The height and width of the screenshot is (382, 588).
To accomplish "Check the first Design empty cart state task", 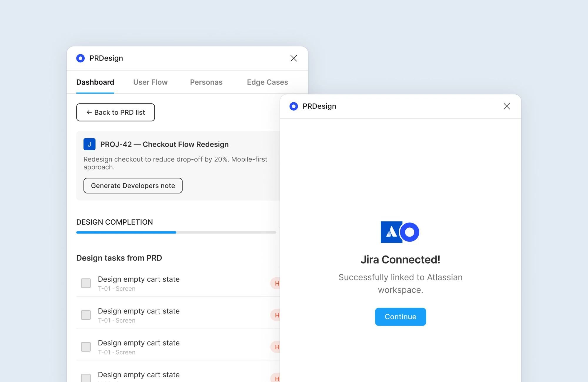I will tap(86, 283).
